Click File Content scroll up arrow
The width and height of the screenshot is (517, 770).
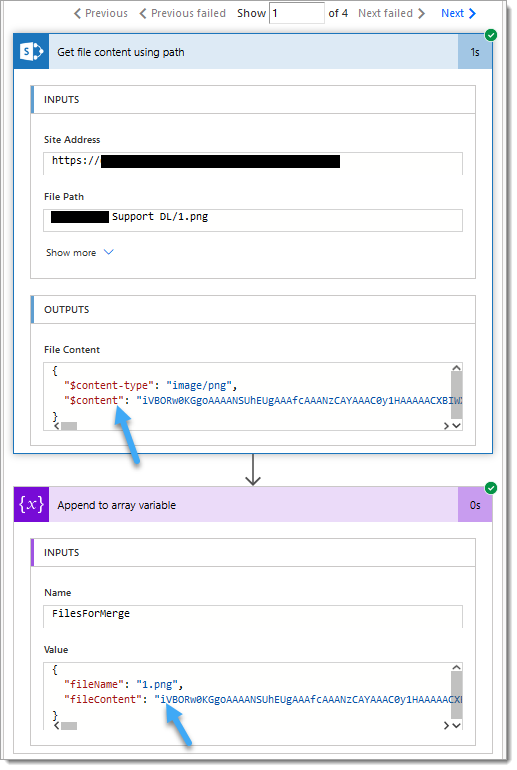pyautogui.click(x=456, y=368)
